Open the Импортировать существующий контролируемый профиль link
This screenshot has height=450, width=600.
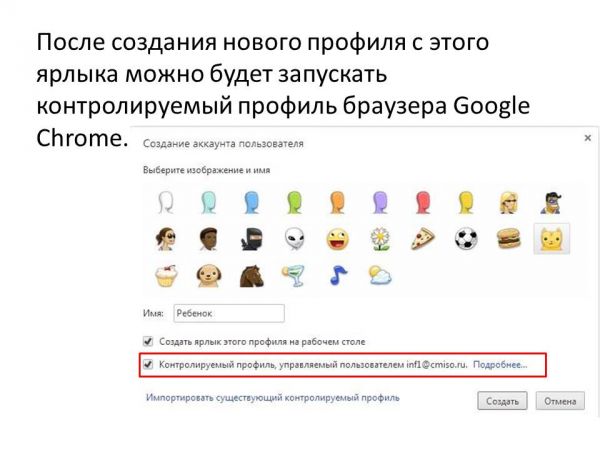tap(273, 398)
